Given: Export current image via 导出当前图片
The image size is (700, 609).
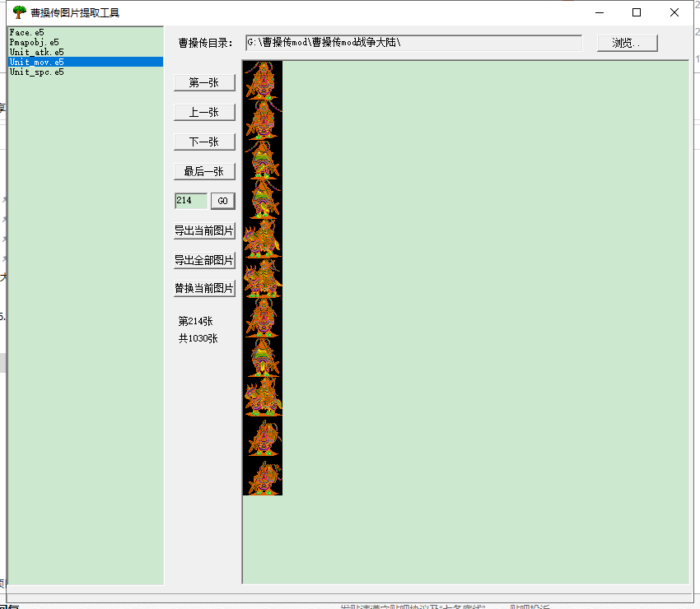Looking at the screenshot, I should pyautogui.click(x=204, y=230).
